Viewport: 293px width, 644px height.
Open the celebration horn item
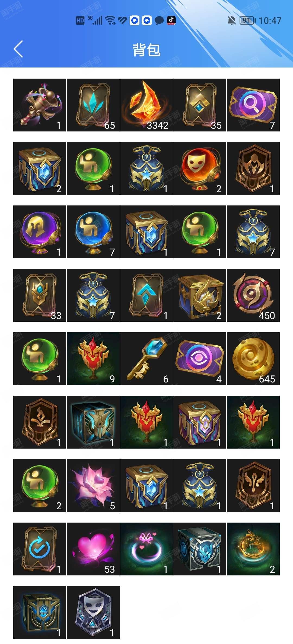pos(40,105)
